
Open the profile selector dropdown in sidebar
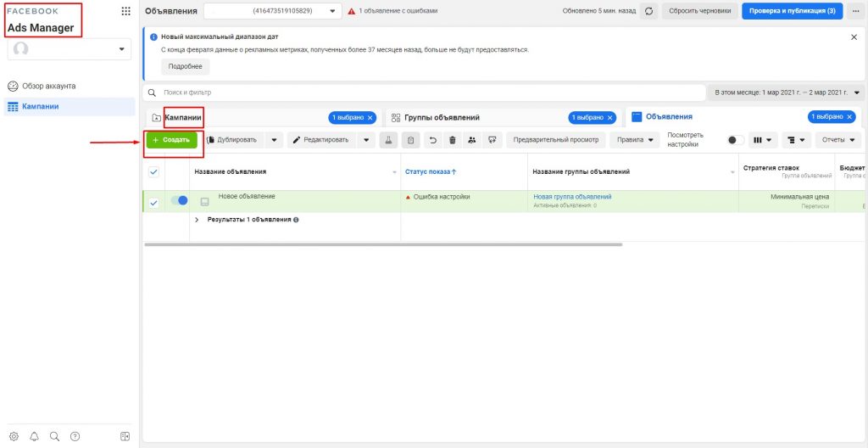pos(70,49)
